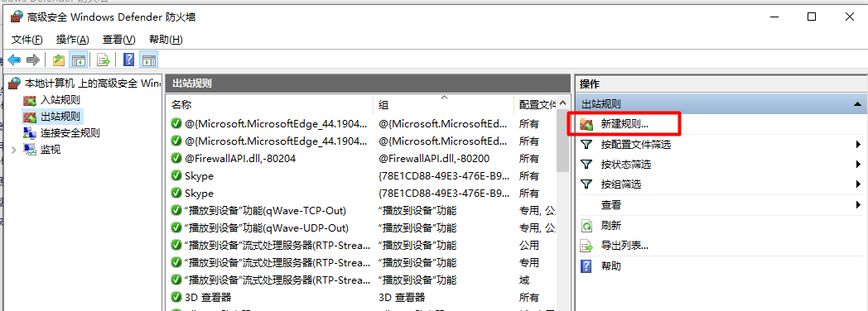Click the 监视 monitor icon
Image resolution: width=868 pixels, height=311 pixels.
29,150
